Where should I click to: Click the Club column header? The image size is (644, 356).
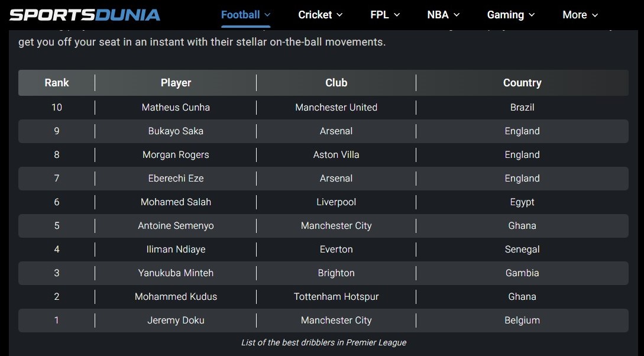(x=336, y=83)
